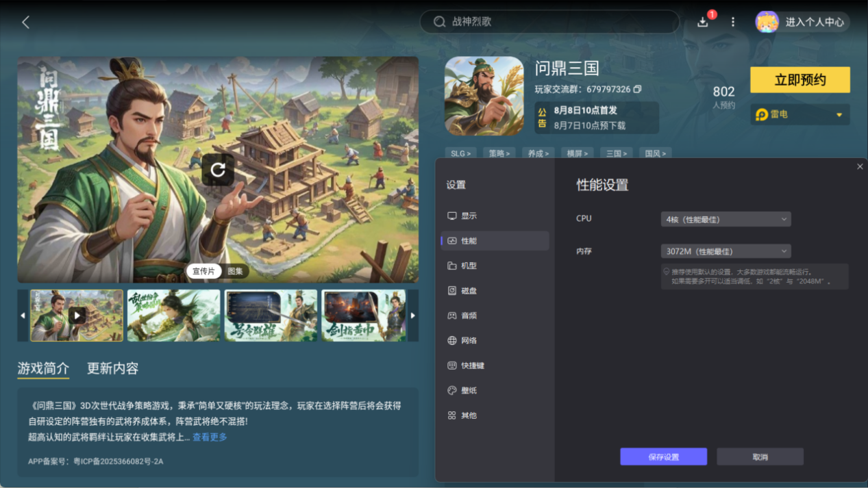Open the downloads icon with badge
This screenshot has height=488, width=868.
703,22
